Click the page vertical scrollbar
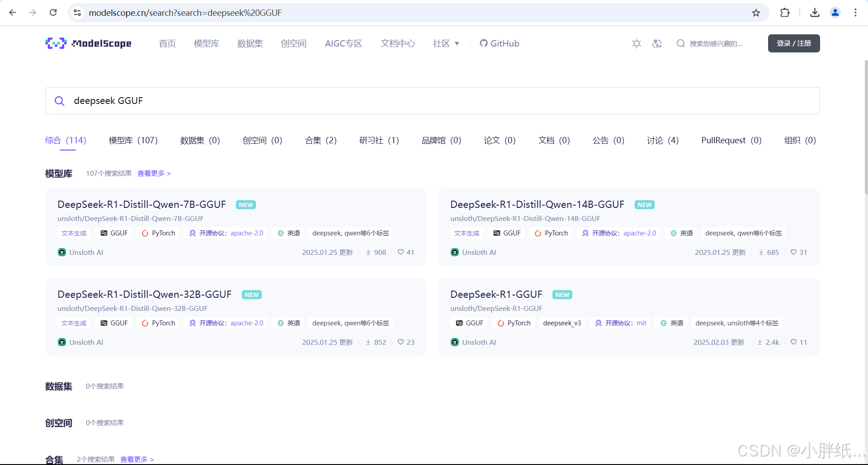This screenshot has width=868, height=465. 866,127
